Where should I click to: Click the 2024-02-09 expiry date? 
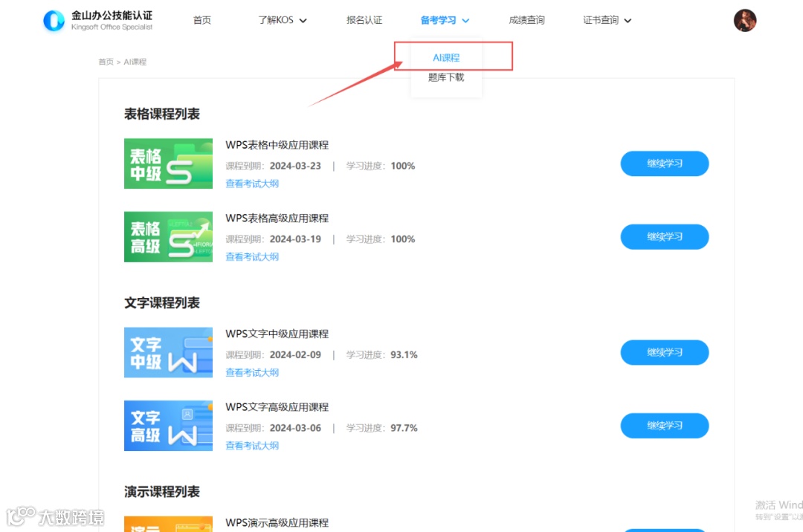[295, 354]
